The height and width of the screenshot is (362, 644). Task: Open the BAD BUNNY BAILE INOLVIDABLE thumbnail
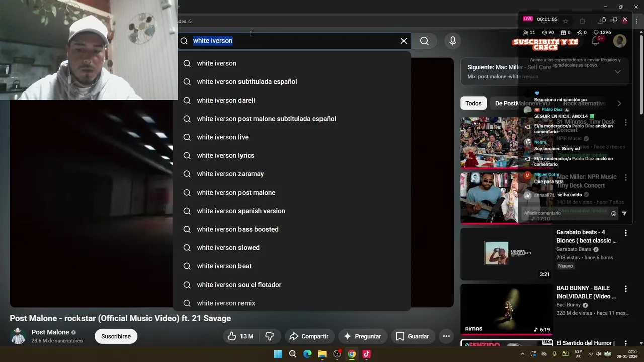507,309
